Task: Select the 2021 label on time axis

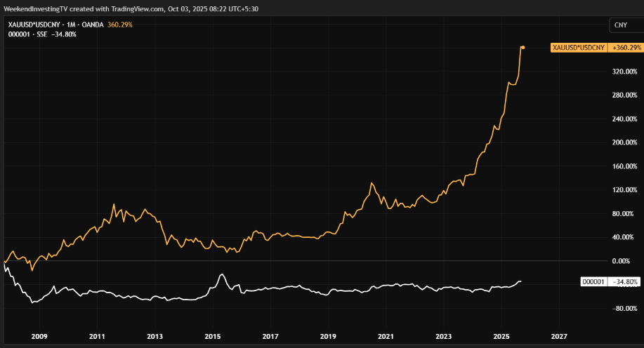Action: (x=386, y=337)
